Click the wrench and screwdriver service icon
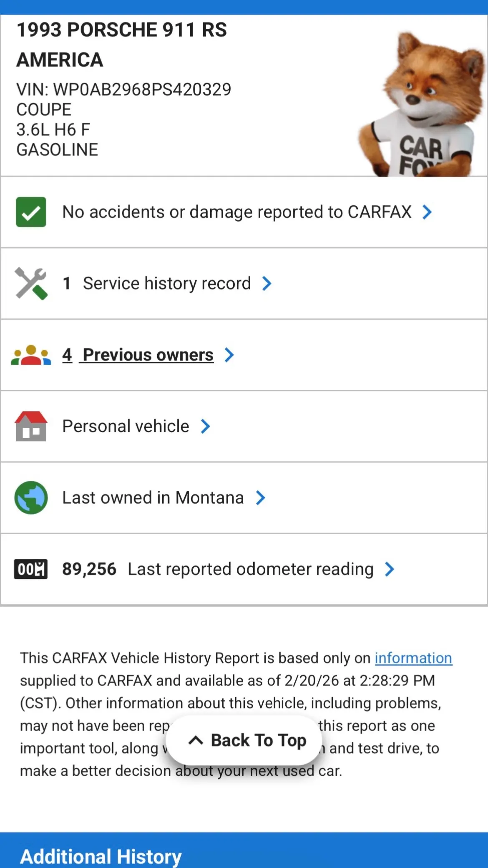This screenshot has height=868, width=488. click(31, 283)
